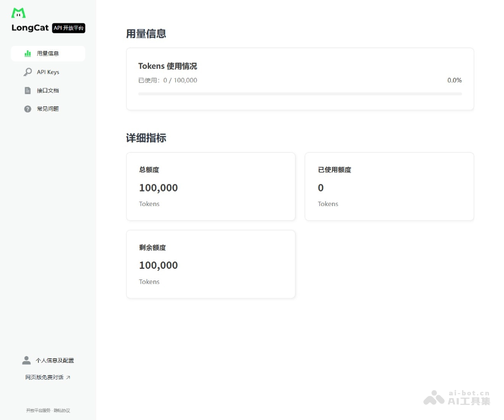Screen dimensions: 504x420
Task: Click the key icon beside API Keys
Action: click(27, 72)
